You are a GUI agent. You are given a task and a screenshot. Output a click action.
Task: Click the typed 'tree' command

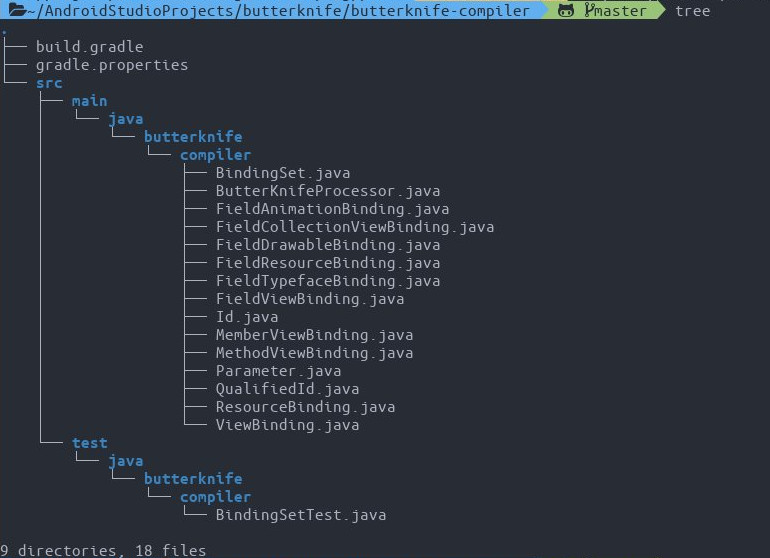click(x=692, y=11)
